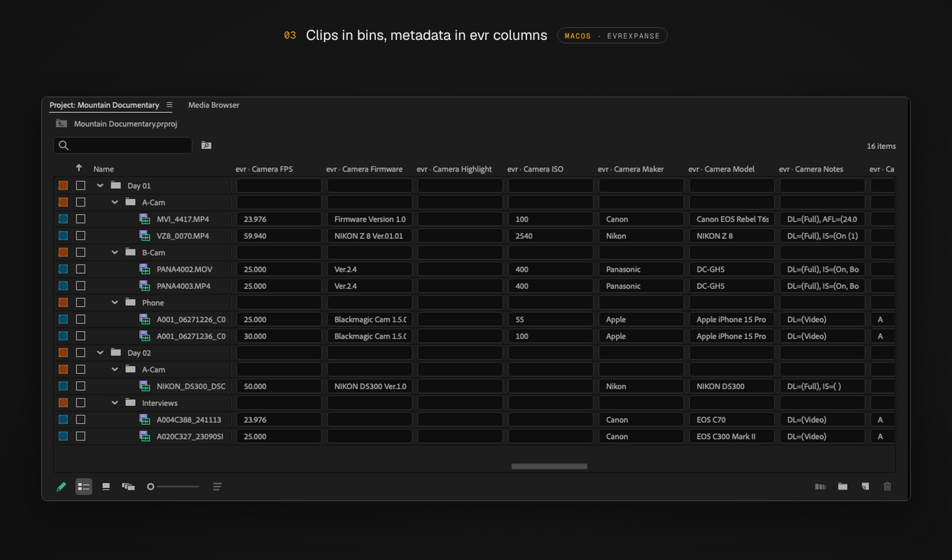Tick the checkbox for A020C327_230905I
Screen dimensions: 952x560
point(80,436)
